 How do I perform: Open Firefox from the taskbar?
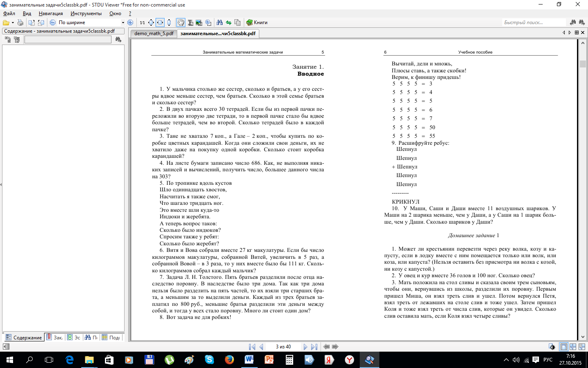tap(229, 360)
